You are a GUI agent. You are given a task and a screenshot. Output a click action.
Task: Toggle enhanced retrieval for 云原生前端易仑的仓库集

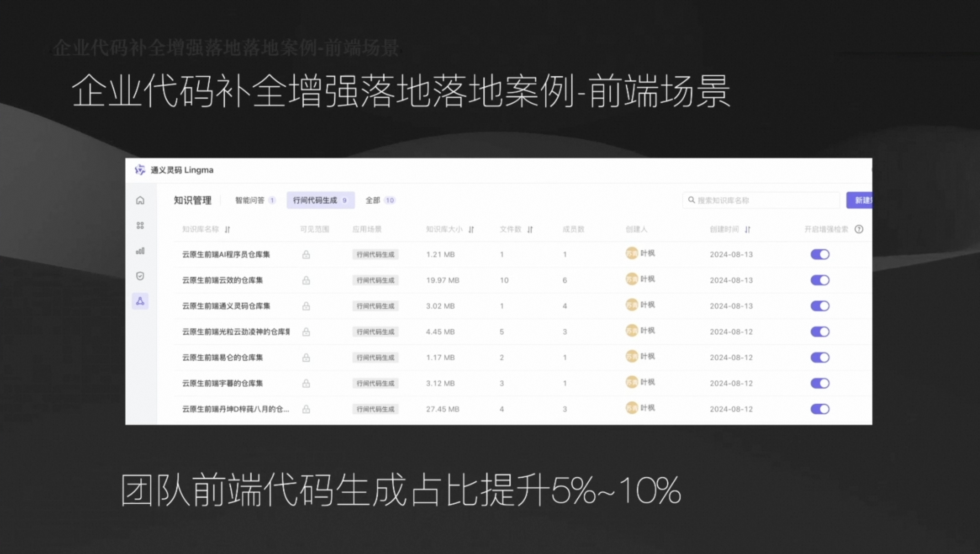click(x=820, y=357)
